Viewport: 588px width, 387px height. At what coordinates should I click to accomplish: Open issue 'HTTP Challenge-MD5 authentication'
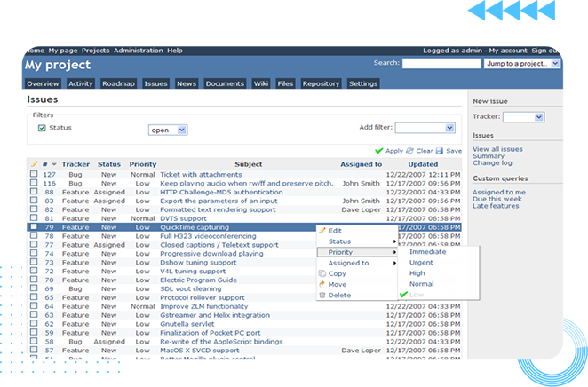[222, 193]
